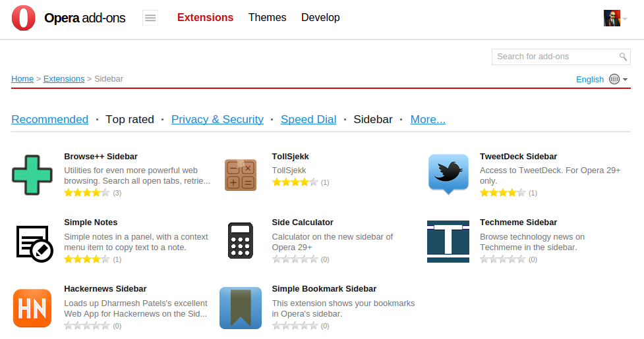Click the Hackernews Sidebar HN icon

[32, 307]
